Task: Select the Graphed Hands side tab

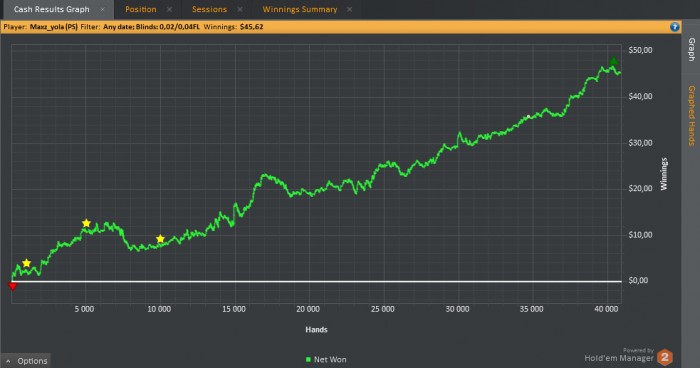Action: tap(692, 116)
